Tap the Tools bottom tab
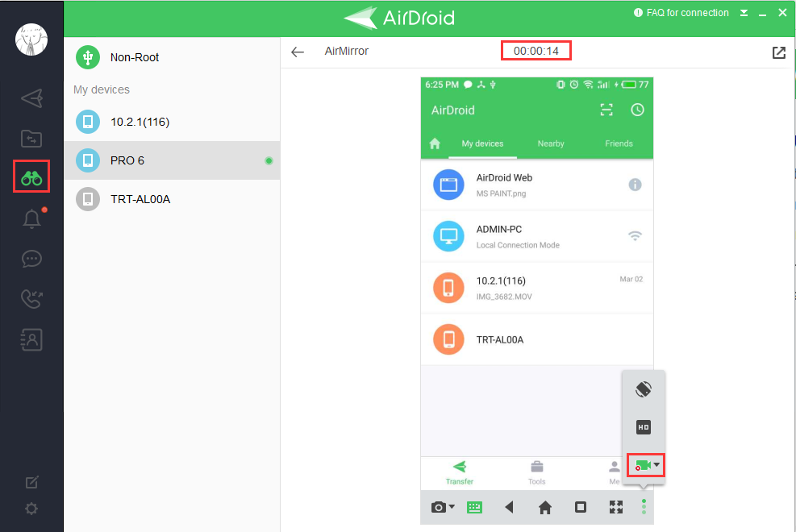796x532 pixels. click(536, 472)
